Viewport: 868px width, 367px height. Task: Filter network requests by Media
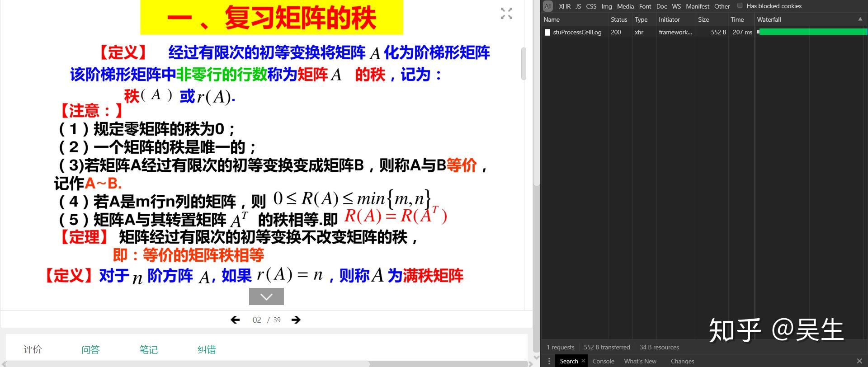(x=625, y=6)
